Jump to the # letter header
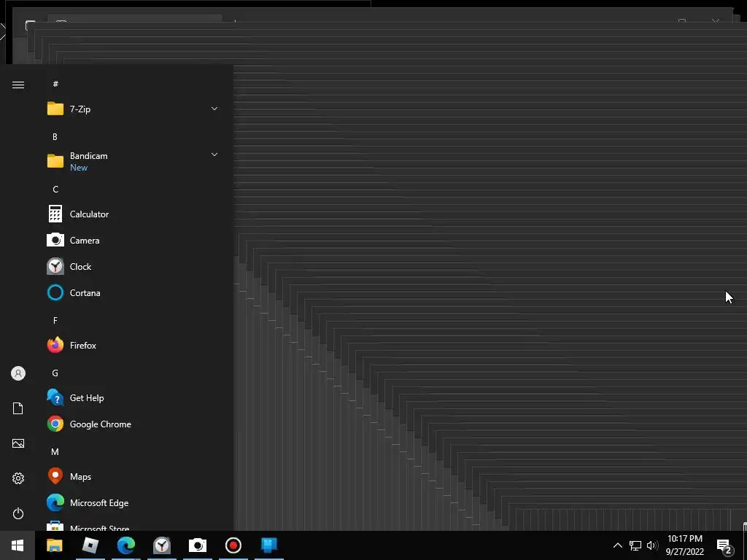 click(x=55, y=84)
